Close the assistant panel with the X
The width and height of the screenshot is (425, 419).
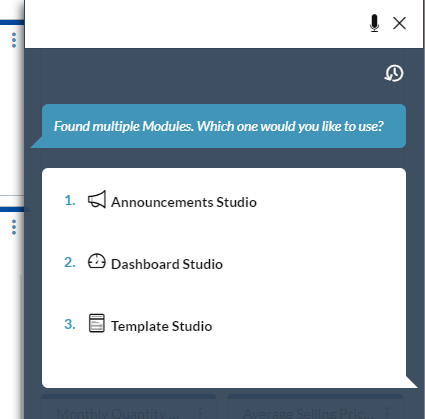399,23
